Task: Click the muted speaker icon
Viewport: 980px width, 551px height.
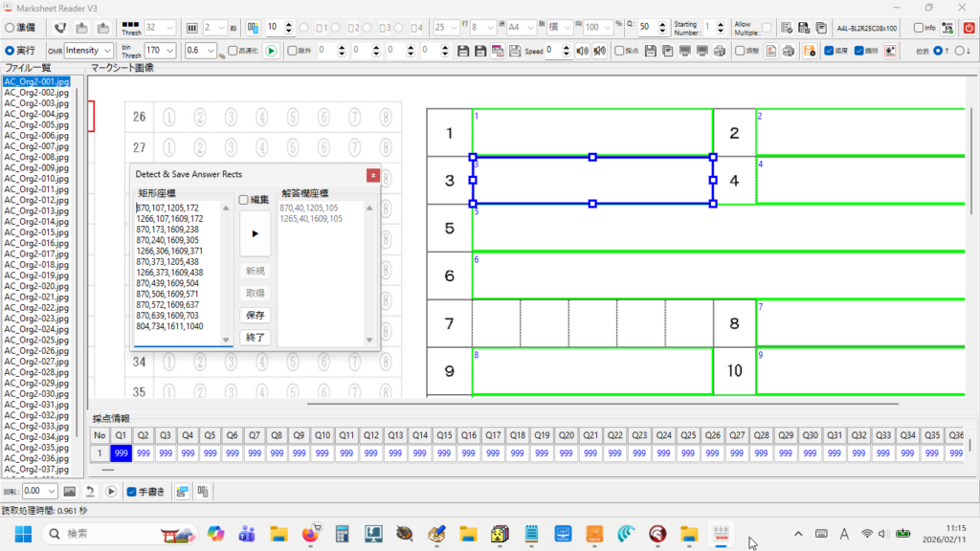Action: click(x=600, y=51)
